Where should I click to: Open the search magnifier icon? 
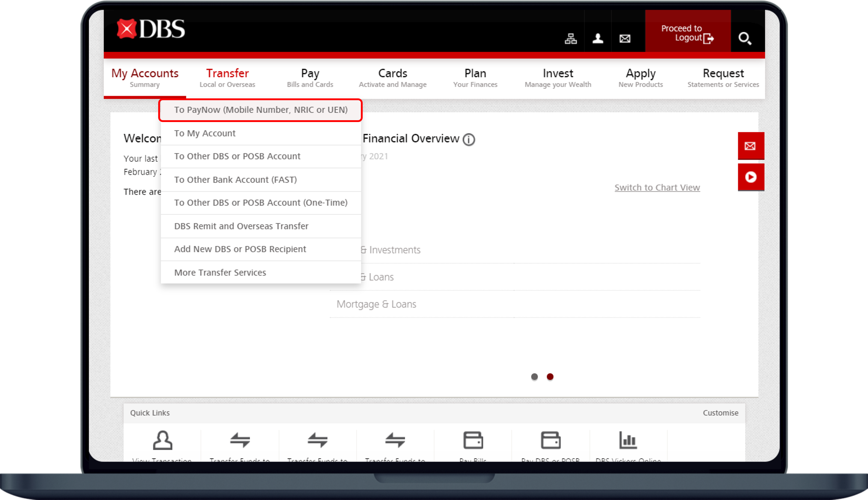click(745, 38)
